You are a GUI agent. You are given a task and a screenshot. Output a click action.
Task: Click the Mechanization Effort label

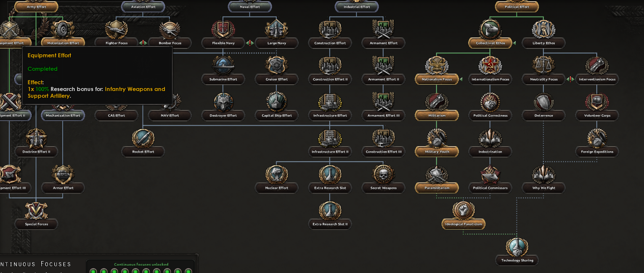(63, 115)
